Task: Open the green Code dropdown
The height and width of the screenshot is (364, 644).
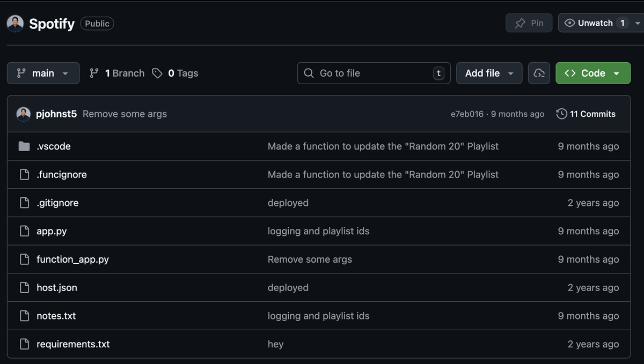Action: pos(592,73)
